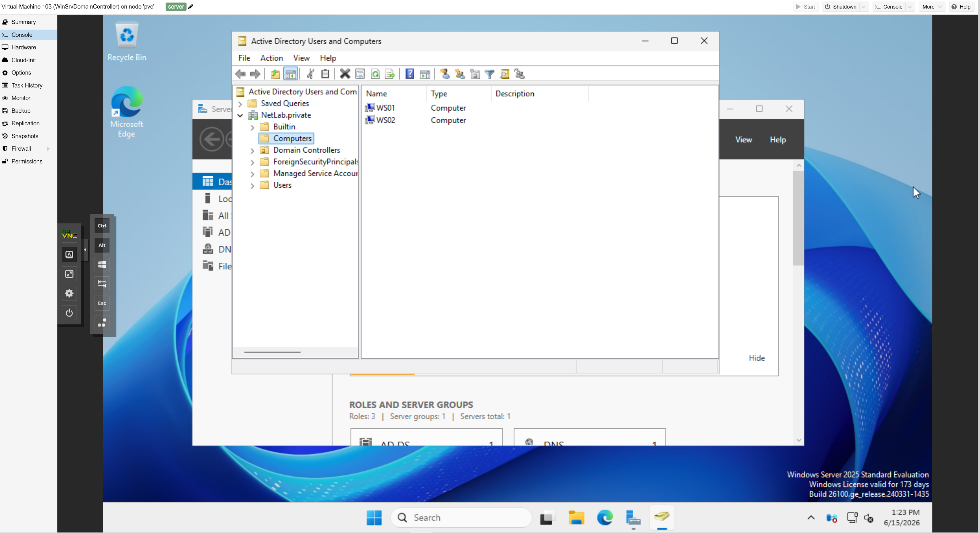This screenshot has width=980, height=533.
Task: Open File Explorer from taskbar
Action: [576, 517]
